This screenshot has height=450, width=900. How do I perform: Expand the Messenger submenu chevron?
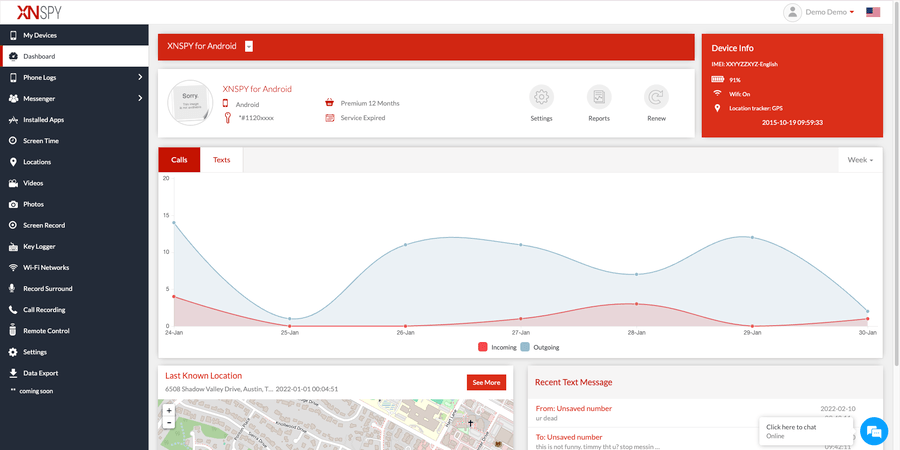[140, 98]
